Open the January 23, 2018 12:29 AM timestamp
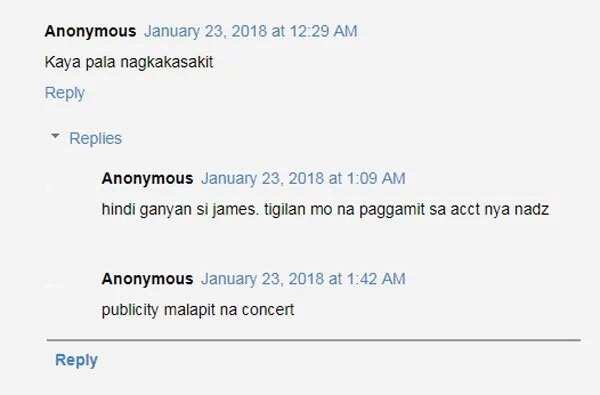Image resolution: width=600 pixels, height=395 pixels. coord(251,31)
